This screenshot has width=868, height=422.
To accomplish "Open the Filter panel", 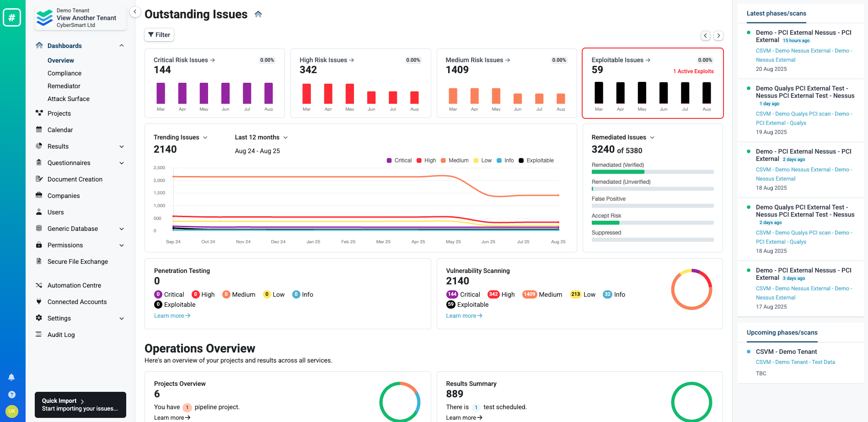I will pos(159,35).
